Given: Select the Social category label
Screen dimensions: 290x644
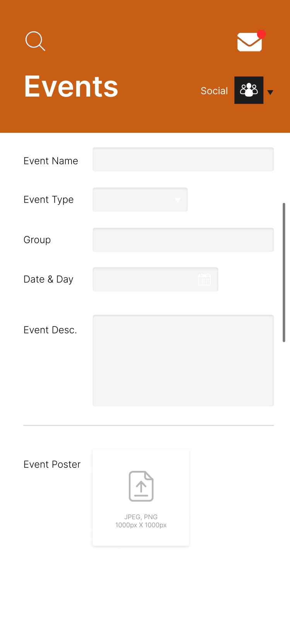Looking at the screenshot, I should click(x=214, y=91).
